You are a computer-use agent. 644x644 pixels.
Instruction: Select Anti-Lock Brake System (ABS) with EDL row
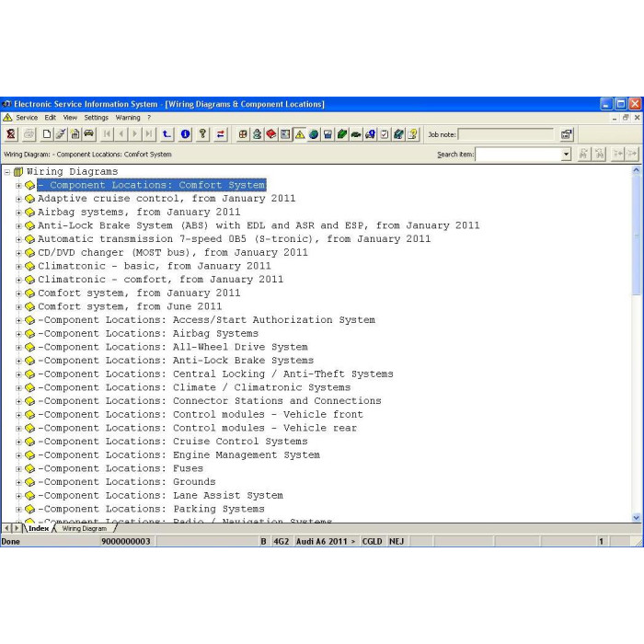259,225
